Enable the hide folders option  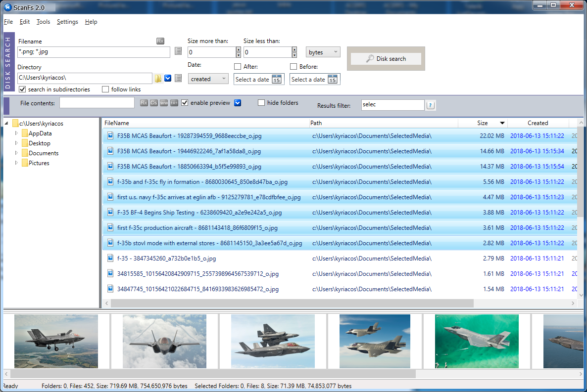point(261,102)
